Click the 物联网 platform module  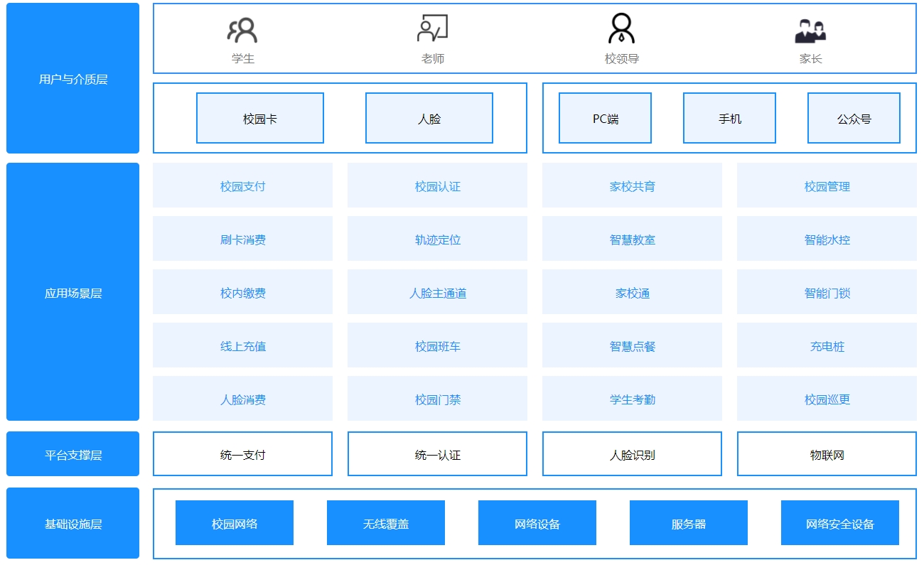[x=826, y=453]
